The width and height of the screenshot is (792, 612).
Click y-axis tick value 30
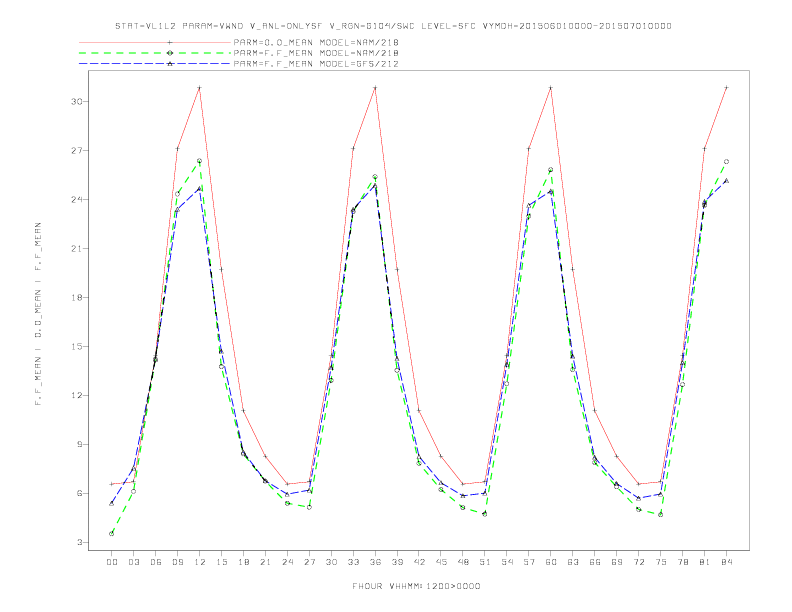(76, 101)
